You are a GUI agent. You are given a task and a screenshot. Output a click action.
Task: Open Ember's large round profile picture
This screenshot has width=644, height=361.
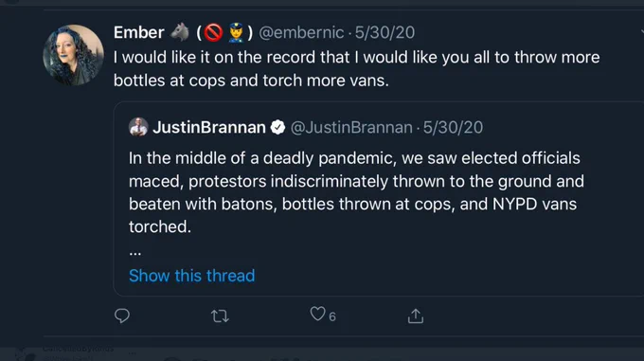coord(74,55)
